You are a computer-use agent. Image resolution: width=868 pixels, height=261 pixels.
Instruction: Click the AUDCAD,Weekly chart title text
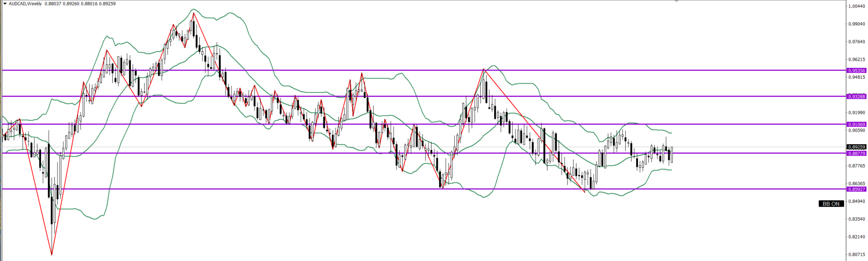25,4
